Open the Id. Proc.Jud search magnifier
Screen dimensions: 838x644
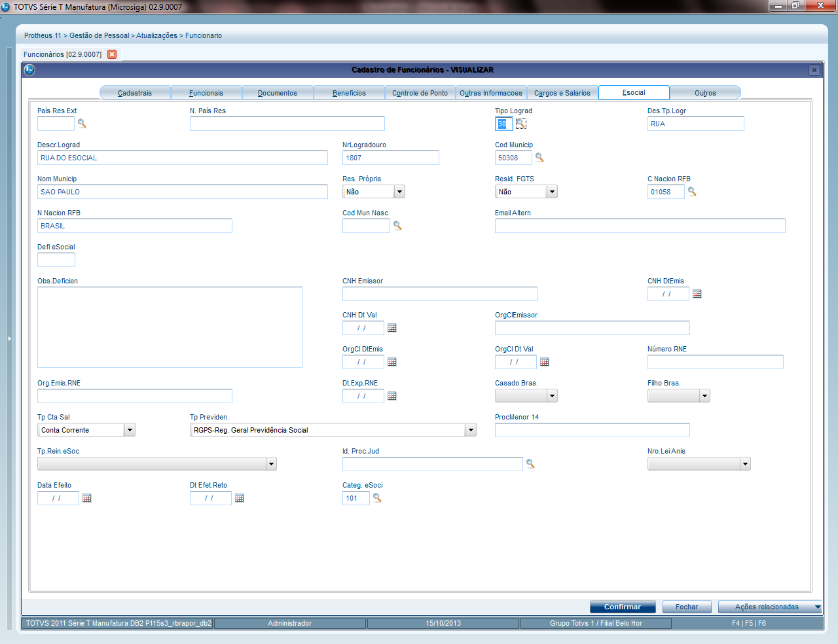pyautogui.click(x=530, y=464)
